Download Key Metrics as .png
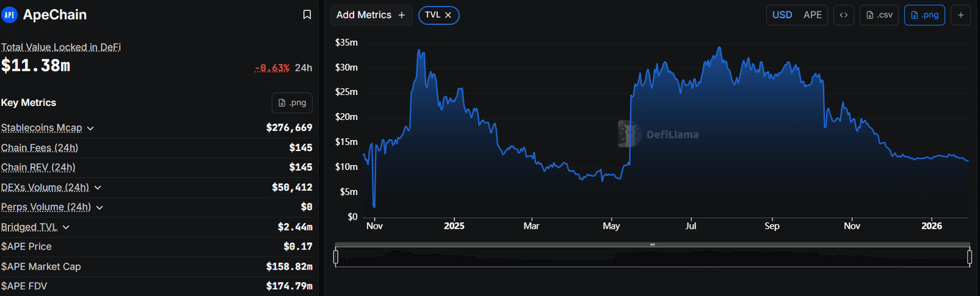The height and width of the screenshot is (296, 980). pyautogui.click(x=292, y=103)
